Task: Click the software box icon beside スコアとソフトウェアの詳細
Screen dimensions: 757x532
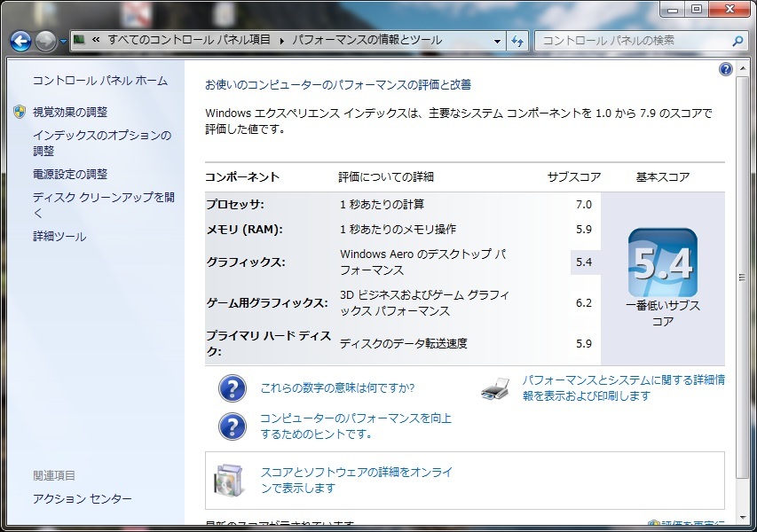Action: click(x=228, y=480)
